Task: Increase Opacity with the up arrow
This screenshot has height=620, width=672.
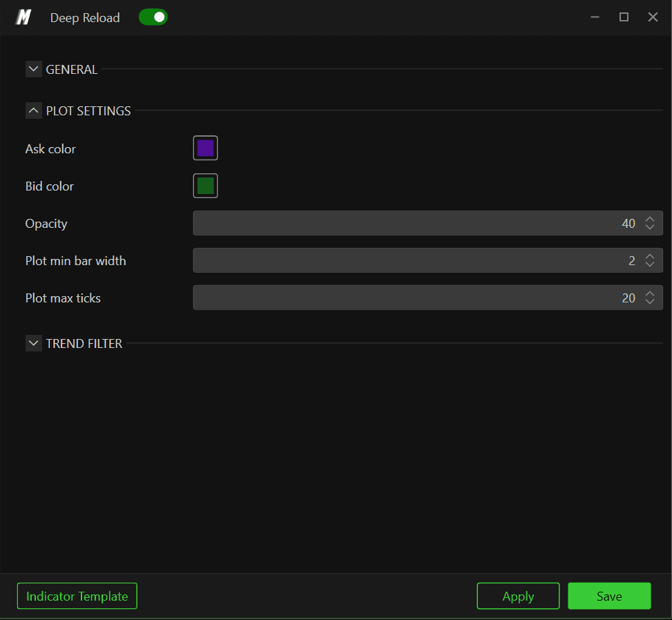Action: coord(650,220)
